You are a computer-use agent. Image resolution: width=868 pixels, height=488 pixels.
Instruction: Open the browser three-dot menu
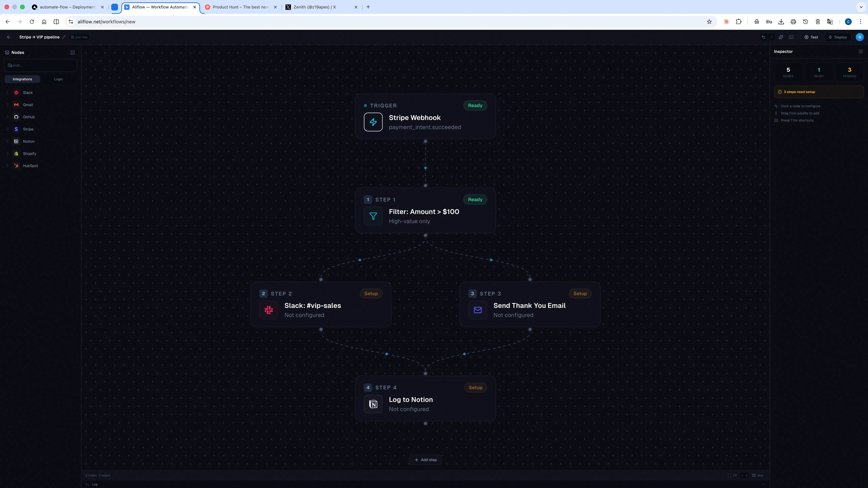point(860,22)
